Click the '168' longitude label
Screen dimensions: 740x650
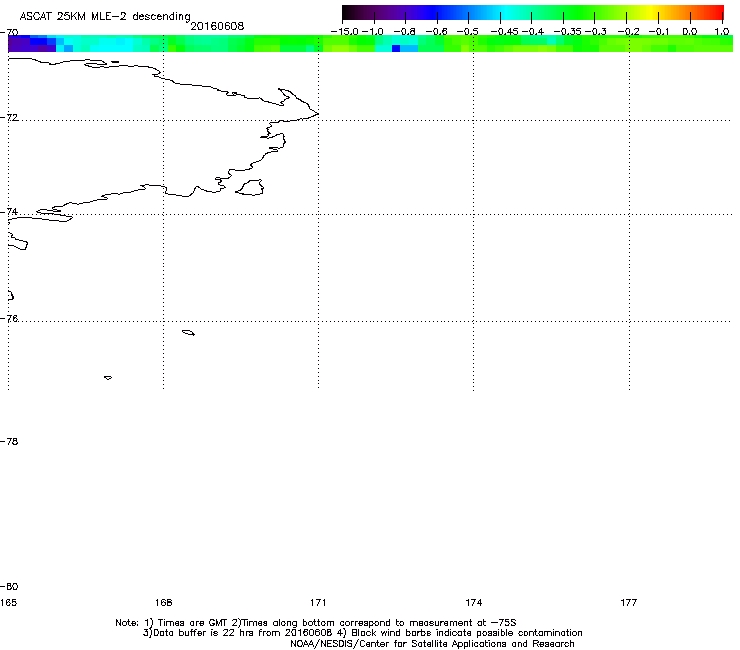(x=163, y=602)
